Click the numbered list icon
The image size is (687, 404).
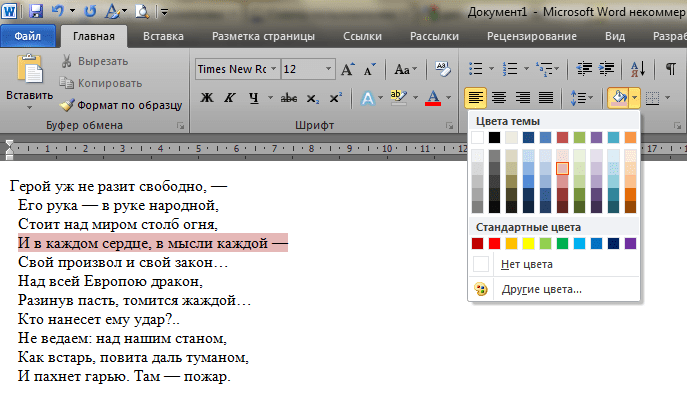click(510, 69)
